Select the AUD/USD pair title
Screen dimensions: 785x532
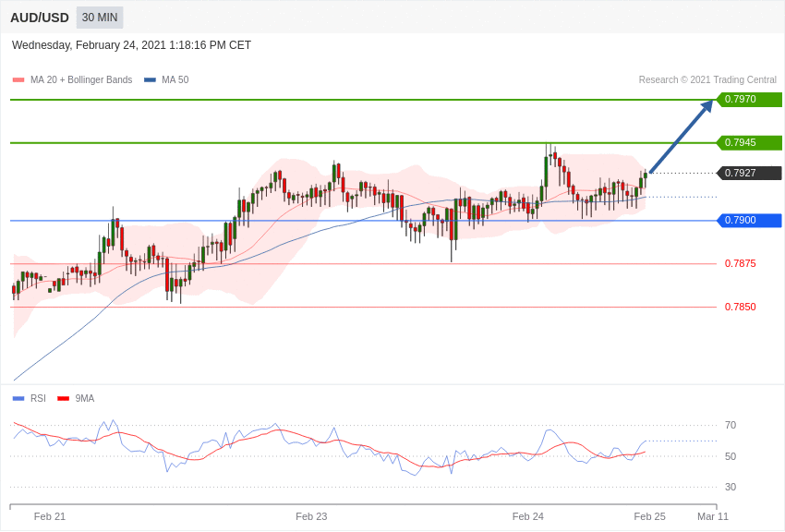click(40, 18)
